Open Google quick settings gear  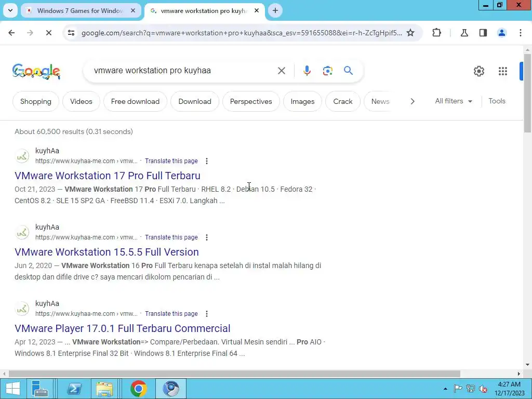(x=478, y=71)
